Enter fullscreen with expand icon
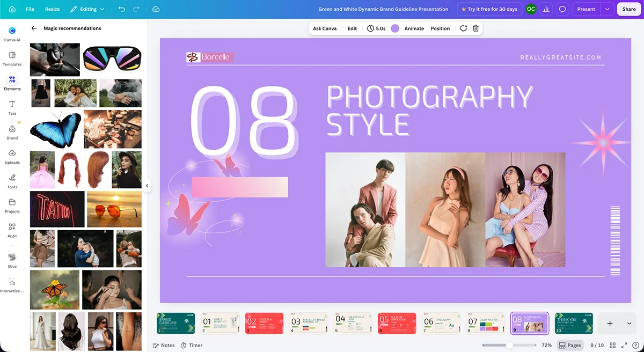This screenshot has height=352, width=644. 625,345
